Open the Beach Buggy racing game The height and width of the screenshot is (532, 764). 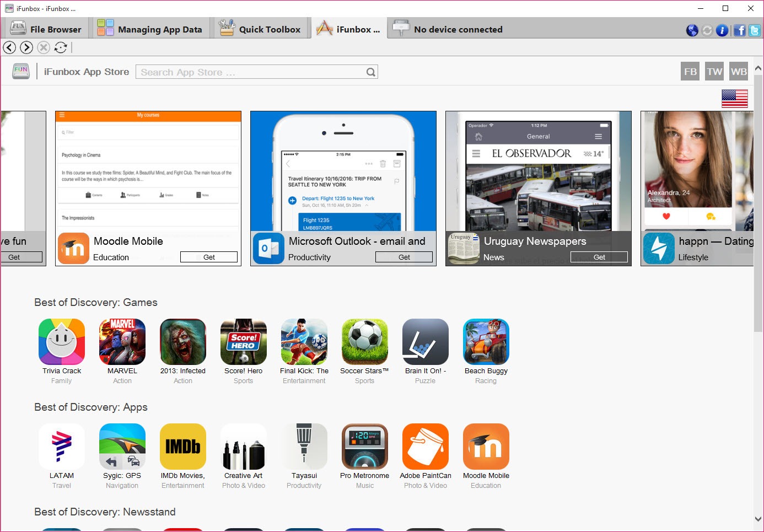click(486, 342)
